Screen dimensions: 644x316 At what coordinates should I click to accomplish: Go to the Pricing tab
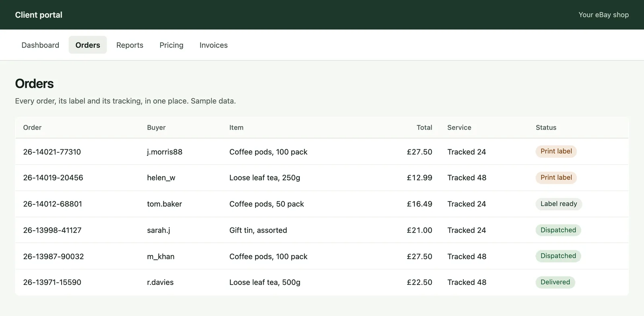coord(171,45)
